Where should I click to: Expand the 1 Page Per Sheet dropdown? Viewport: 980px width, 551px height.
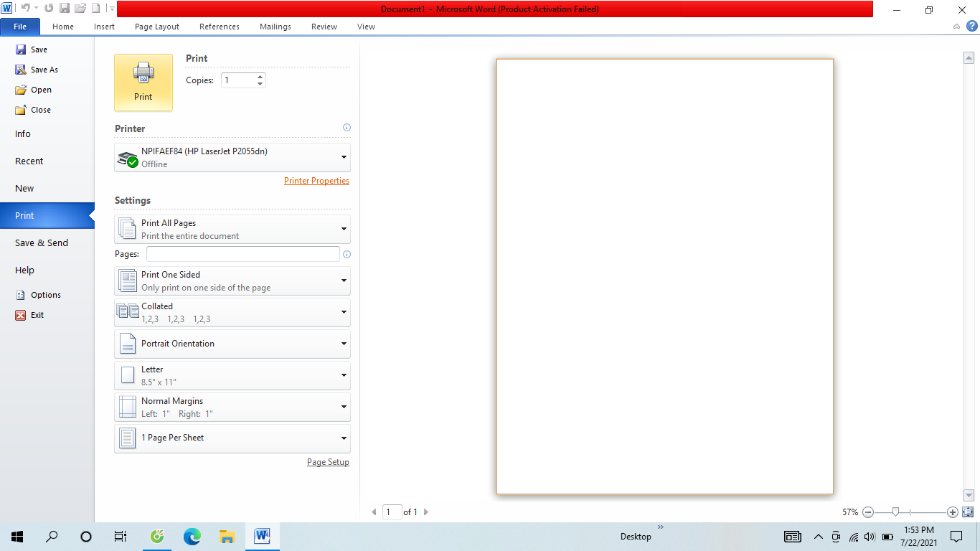232,438
